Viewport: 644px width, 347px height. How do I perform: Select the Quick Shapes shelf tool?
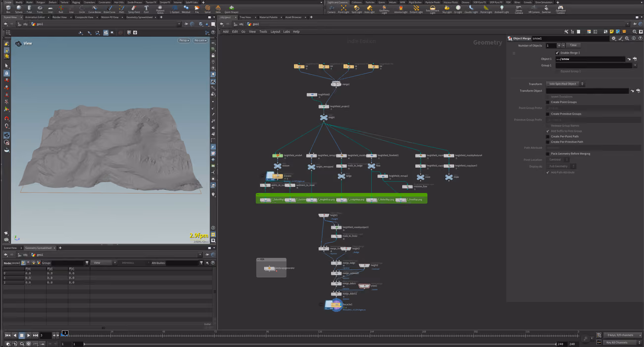231,9
